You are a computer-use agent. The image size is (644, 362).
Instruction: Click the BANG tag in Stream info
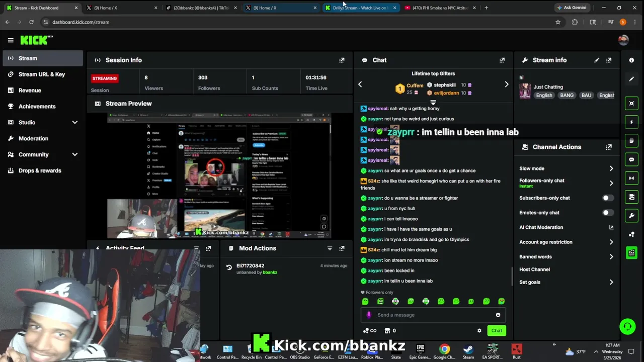567,95
